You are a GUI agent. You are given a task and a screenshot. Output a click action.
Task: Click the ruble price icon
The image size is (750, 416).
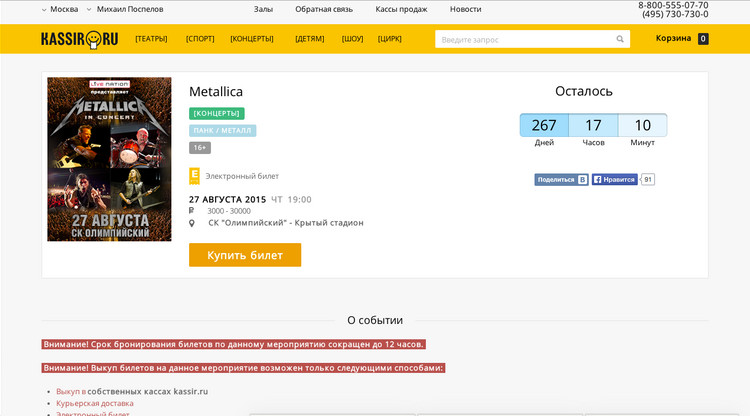192,211
